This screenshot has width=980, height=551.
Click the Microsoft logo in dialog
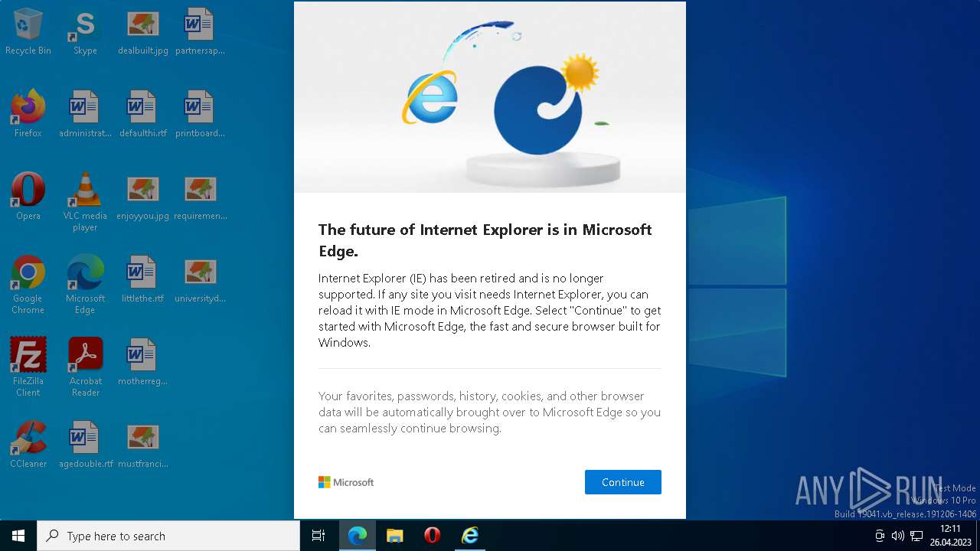(x=346, y=482)
